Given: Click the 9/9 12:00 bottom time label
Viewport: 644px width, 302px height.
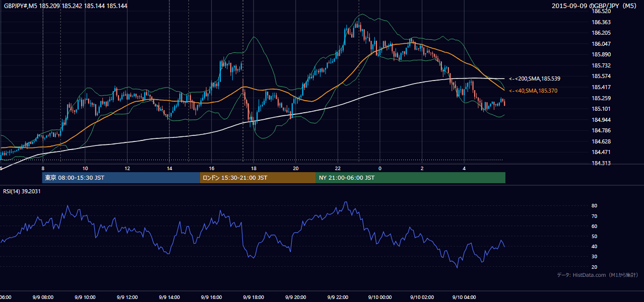Looking at the screenshot, I should [127, 297].
